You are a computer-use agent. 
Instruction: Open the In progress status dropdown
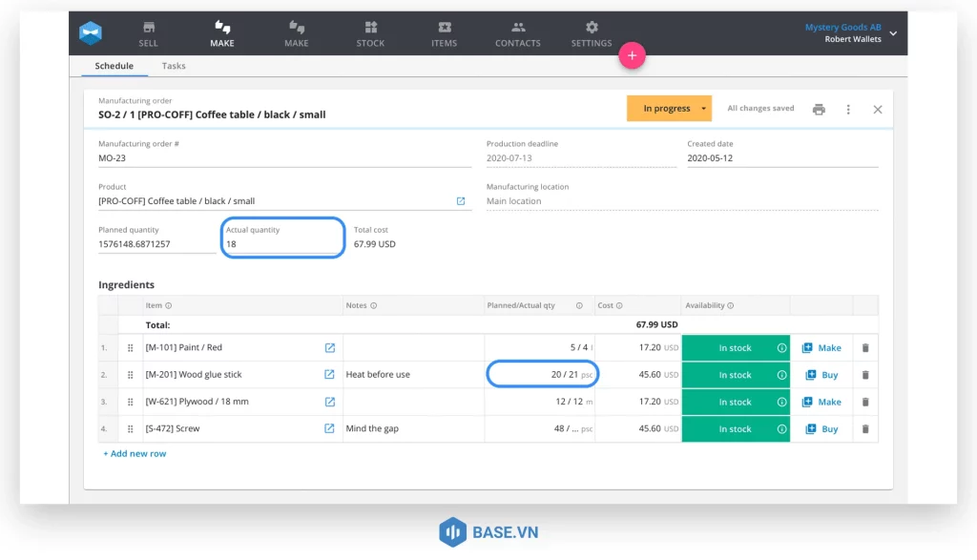point(704,109)
